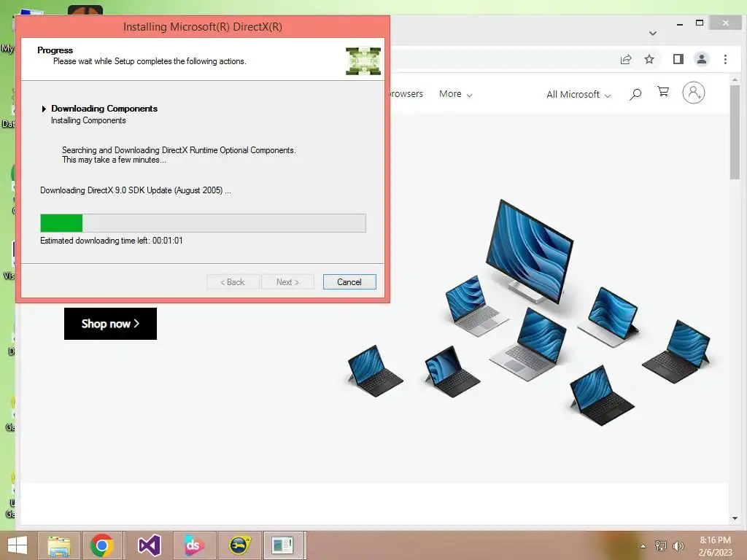The image size is (747, 560).
Task: Click the Chrome share page icon
Action: (625, 60)
